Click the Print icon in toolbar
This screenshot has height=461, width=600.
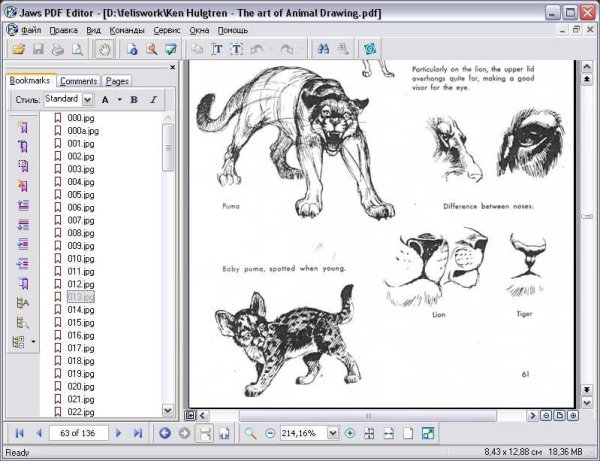[58, 48]
